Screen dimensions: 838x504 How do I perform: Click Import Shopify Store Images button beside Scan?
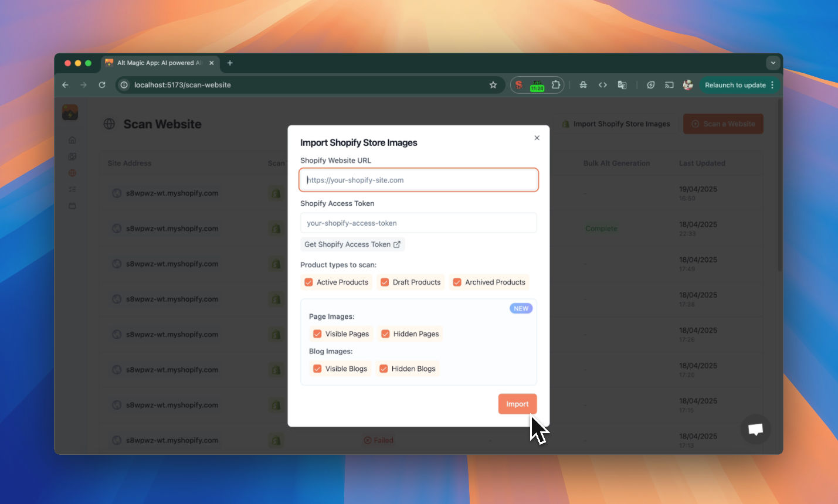(x=616, y=124)
